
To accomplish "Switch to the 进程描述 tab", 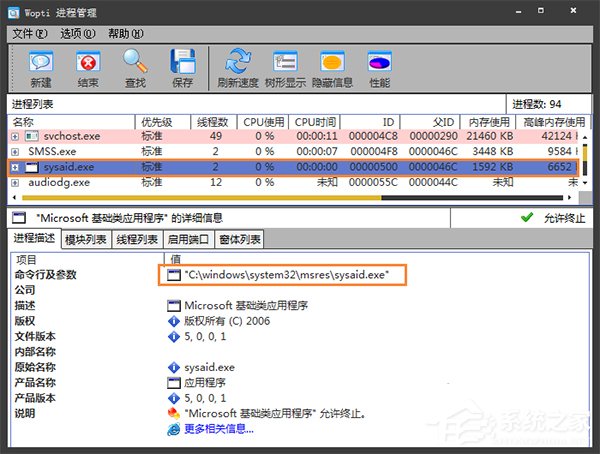I will pyautogui.click(x=34, y=238).
